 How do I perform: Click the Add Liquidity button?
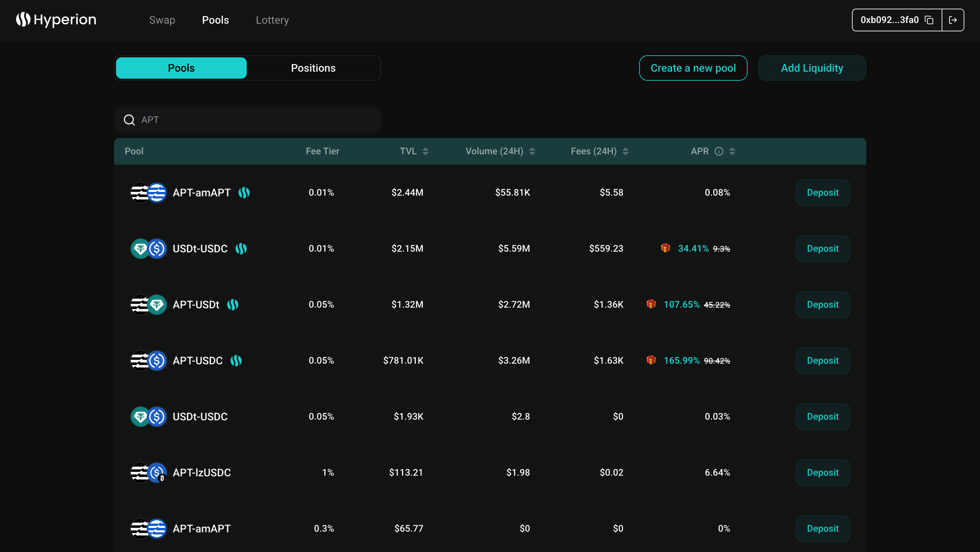pyautogui.click(x=812, y=68)
